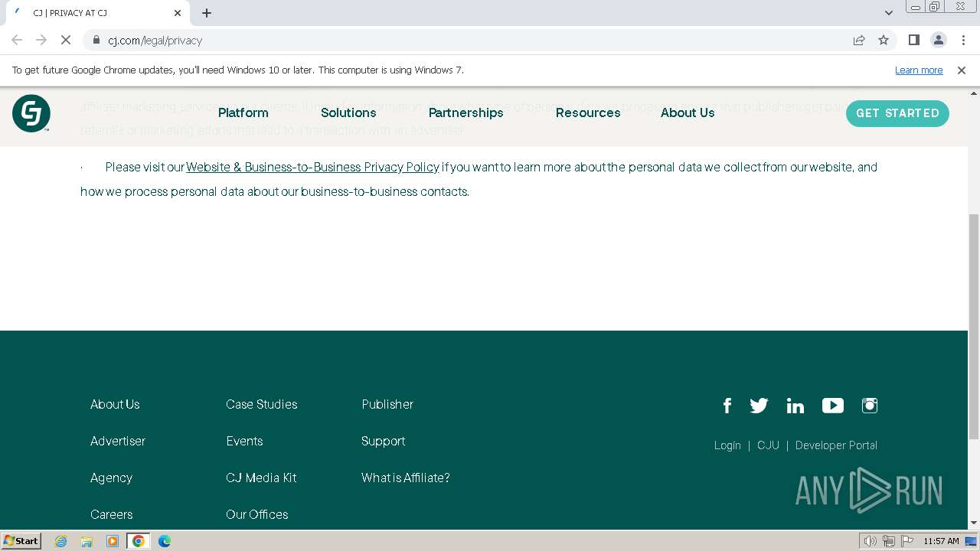Open the footer Case Studies link
Viewport: 980px width, 551px height.
click(x=262, y=404)
